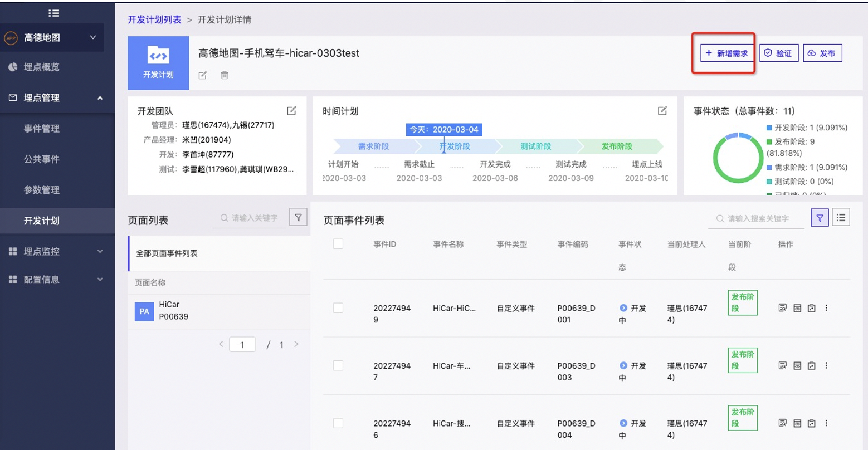
Task: Open the more-actions menu for P00639_D001
Action: [826, 308]
